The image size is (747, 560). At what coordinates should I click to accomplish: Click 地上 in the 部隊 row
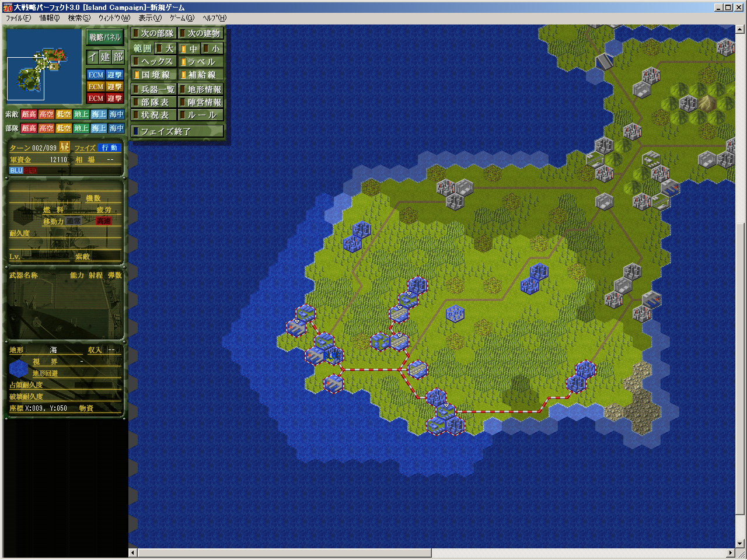click(82, 128)
